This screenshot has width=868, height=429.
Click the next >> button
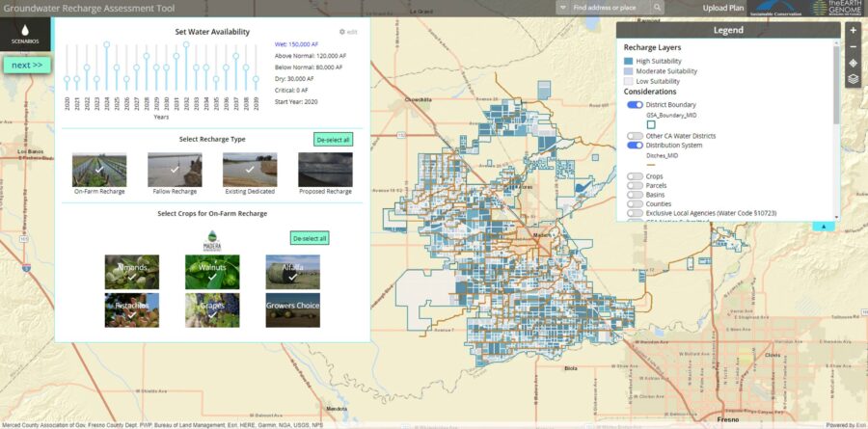click(x=27, y=65)
